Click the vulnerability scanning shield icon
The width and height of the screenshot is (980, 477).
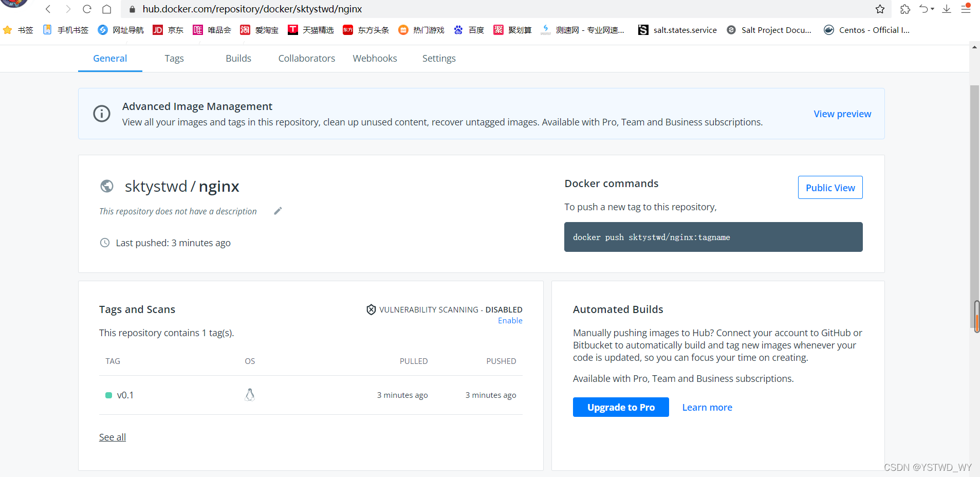point(371,309)
